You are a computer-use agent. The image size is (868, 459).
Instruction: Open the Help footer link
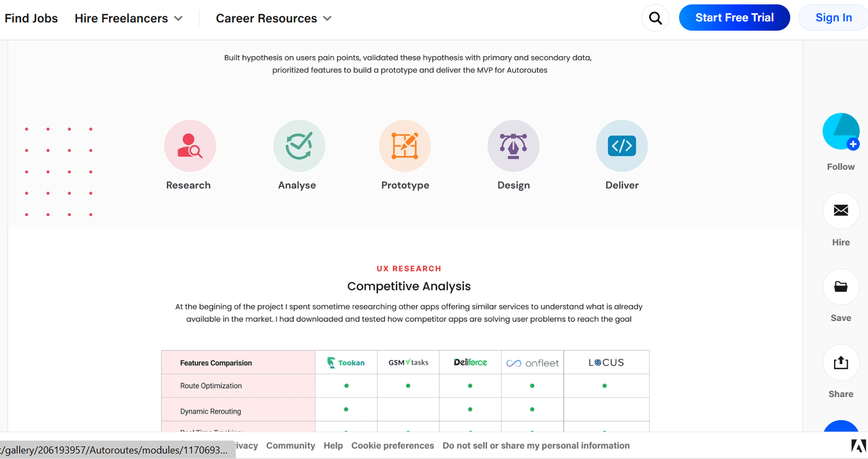pyautogui.click(x=333, y=446)
